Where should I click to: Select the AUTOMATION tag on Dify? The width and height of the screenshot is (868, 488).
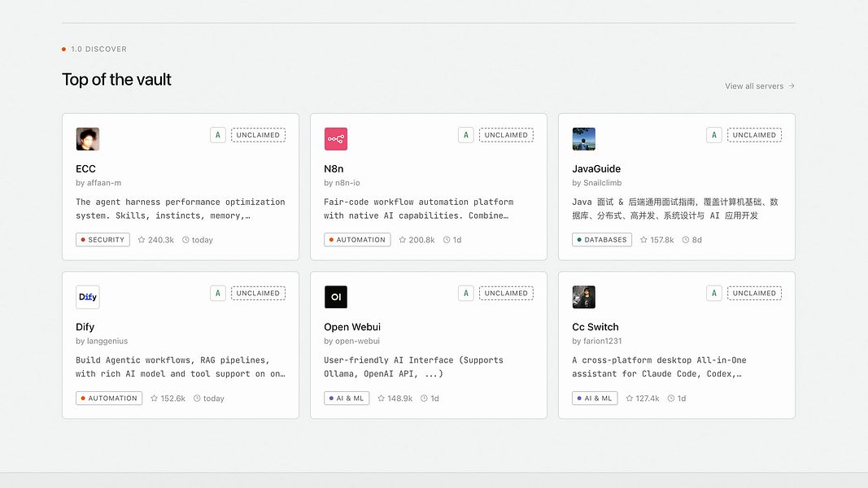(109, 399)
